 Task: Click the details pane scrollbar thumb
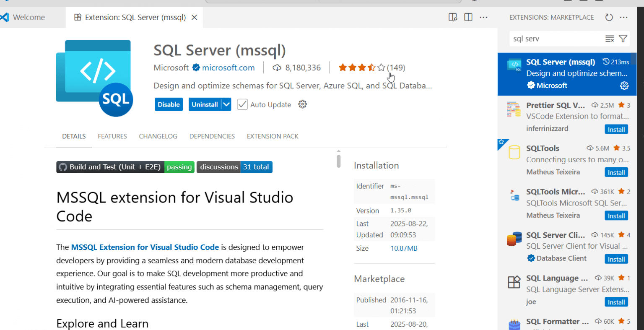coord(338,161)
